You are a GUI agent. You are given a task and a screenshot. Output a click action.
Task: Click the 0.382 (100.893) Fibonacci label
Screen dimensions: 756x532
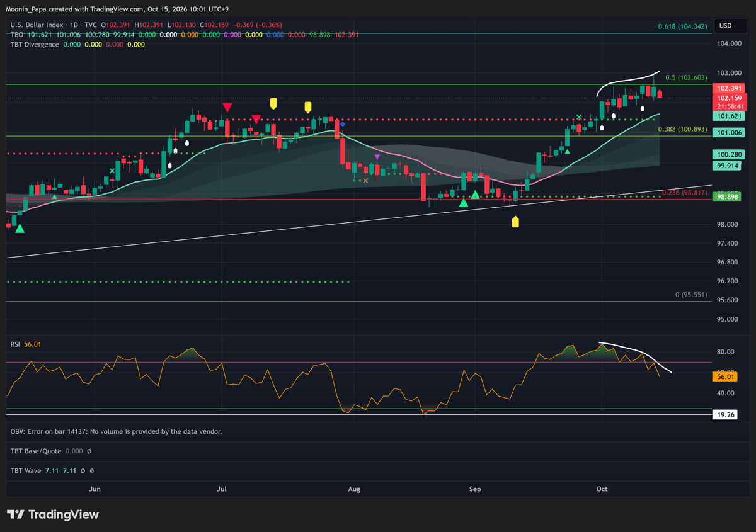(x=682, y=129)
